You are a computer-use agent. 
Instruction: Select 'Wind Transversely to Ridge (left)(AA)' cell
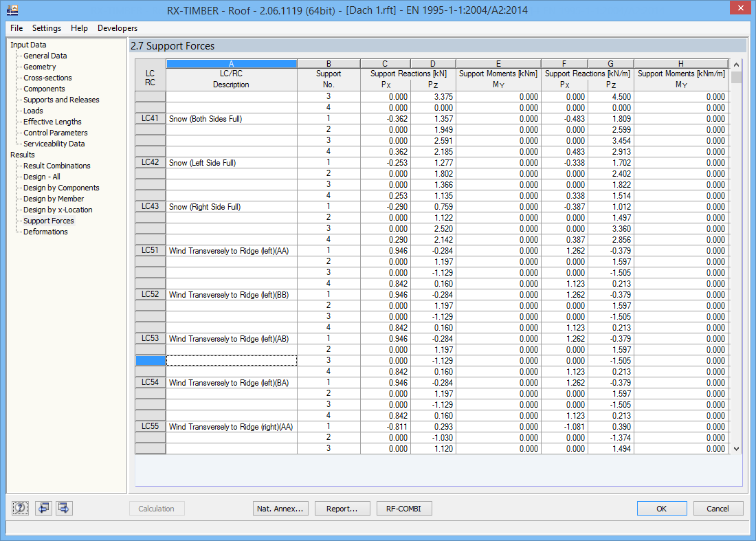[232, 251]
